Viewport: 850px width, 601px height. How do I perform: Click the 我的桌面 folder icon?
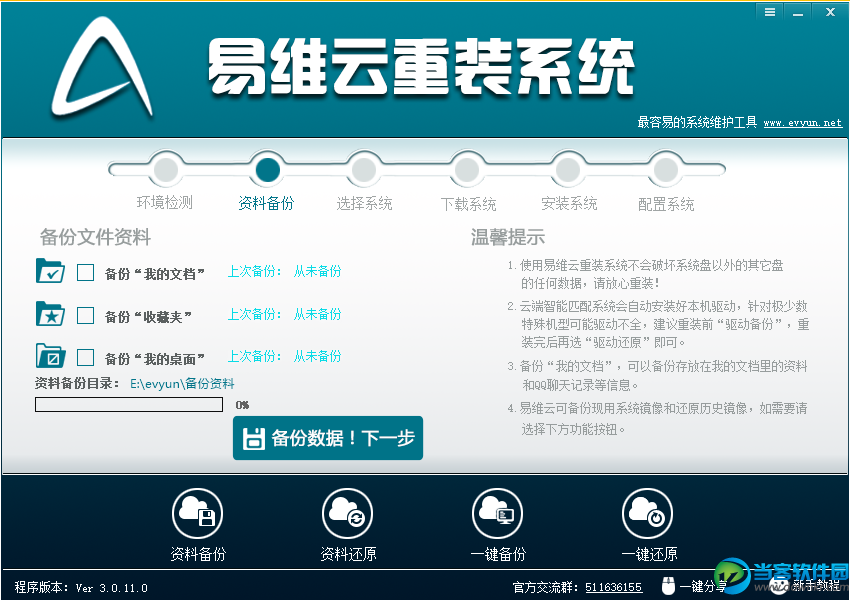50,356
